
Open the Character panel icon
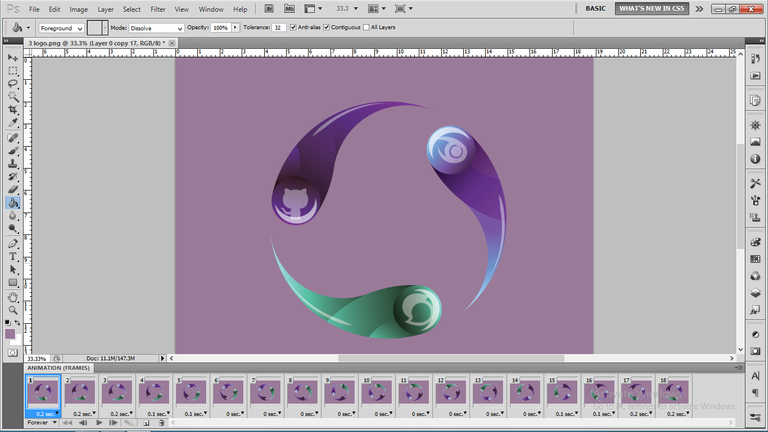point(755,376)
